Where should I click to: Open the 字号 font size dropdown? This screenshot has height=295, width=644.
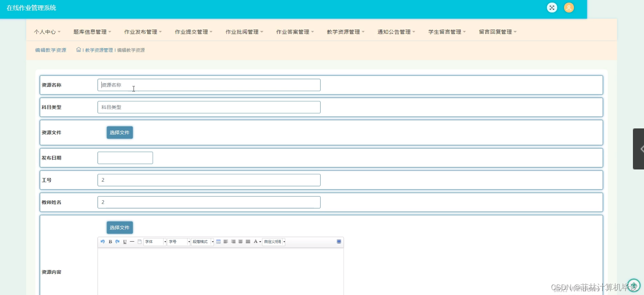179,242
